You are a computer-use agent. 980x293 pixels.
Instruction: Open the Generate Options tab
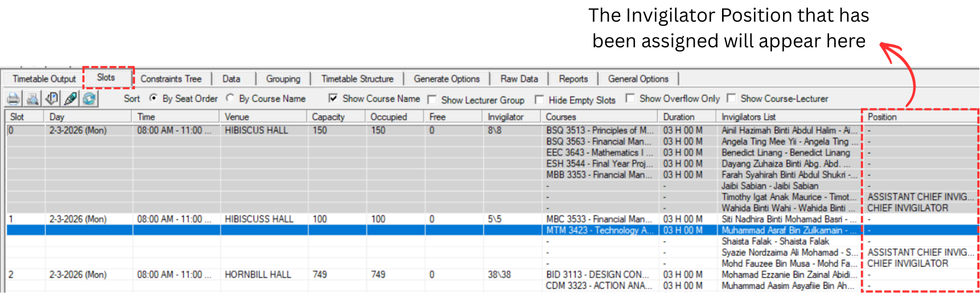[x=446, y=79]
